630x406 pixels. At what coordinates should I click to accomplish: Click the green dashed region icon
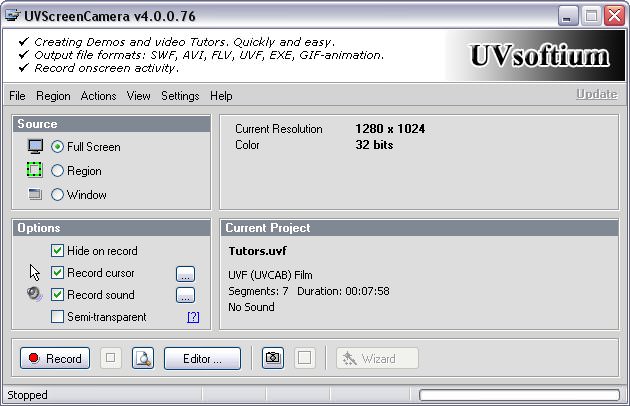(x=34, y=170)
